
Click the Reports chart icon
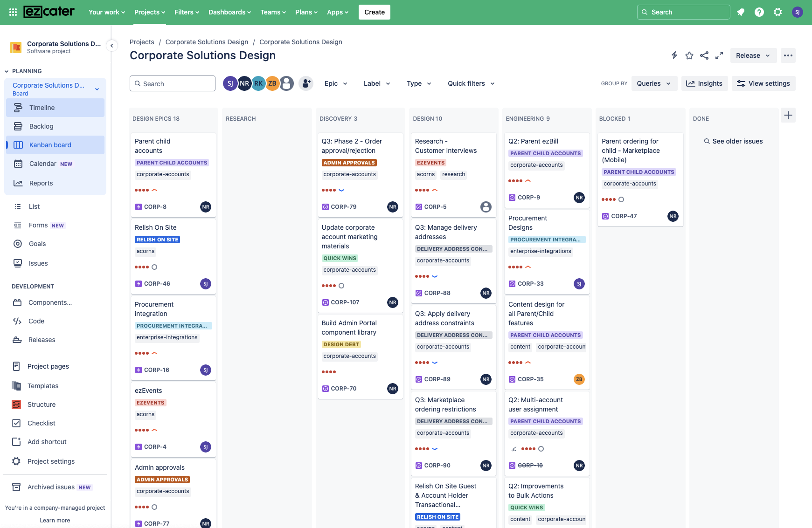(18, 183)
